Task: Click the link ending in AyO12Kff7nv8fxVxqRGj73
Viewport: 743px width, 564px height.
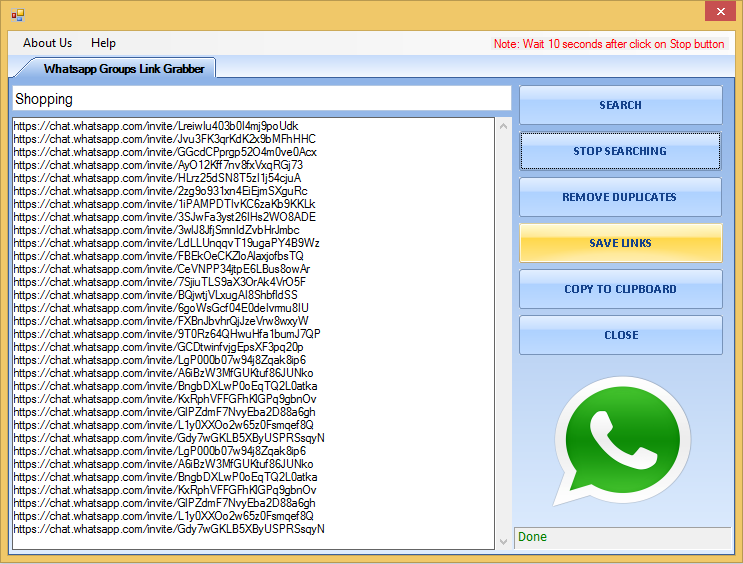Action: pyautogui.click(x=158, y=165)
